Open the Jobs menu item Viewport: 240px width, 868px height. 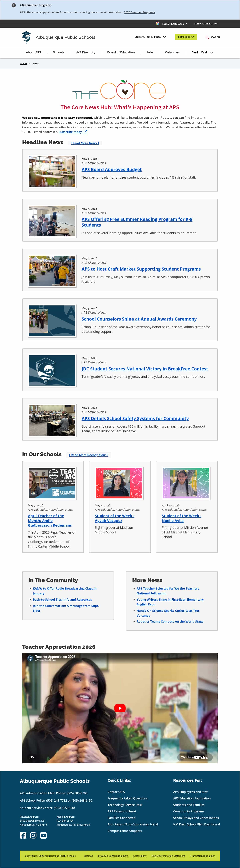(x=150, y=53)
